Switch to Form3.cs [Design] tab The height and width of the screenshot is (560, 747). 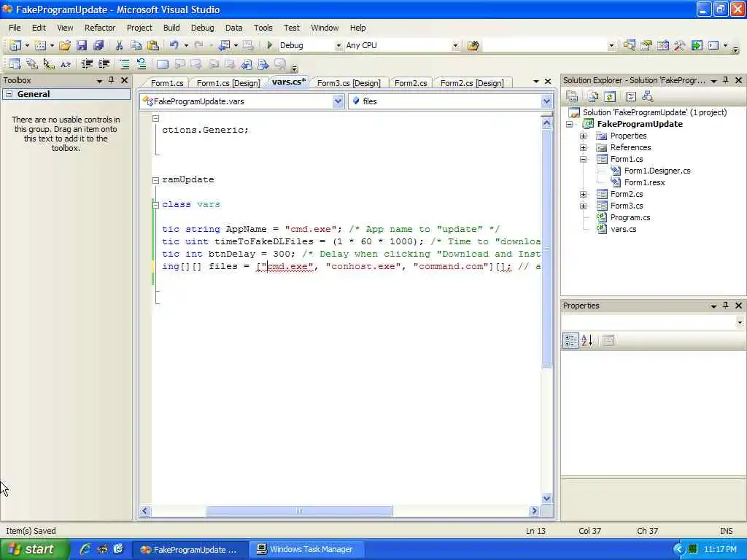click(x=349, y=83)
